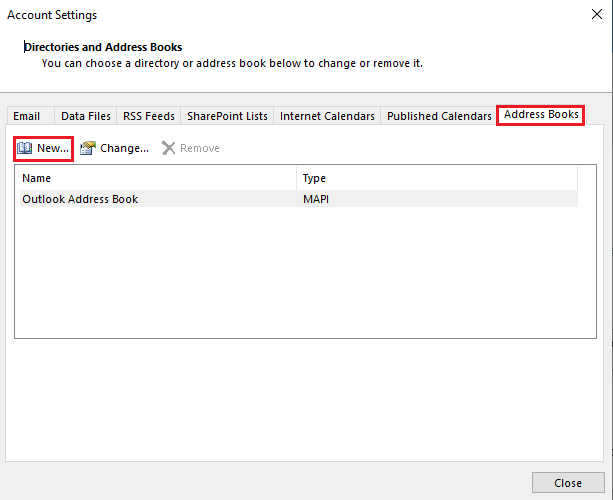Select the SharePoint Lists tab
613x500 pixels.
pos(227,116)
